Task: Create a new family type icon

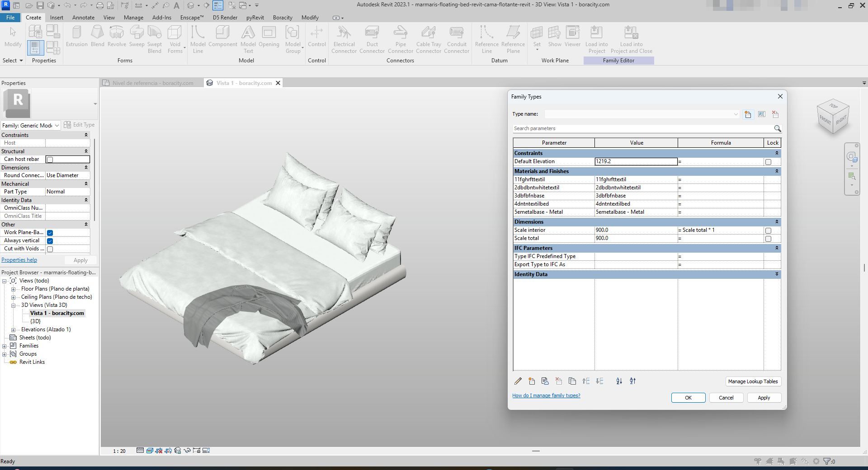Action: coord(748,114)
